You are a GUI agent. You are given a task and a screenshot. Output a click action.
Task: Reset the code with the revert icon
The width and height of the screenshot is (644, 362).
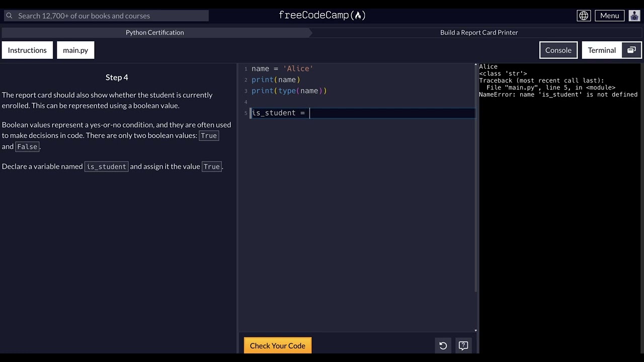(443, 345)
